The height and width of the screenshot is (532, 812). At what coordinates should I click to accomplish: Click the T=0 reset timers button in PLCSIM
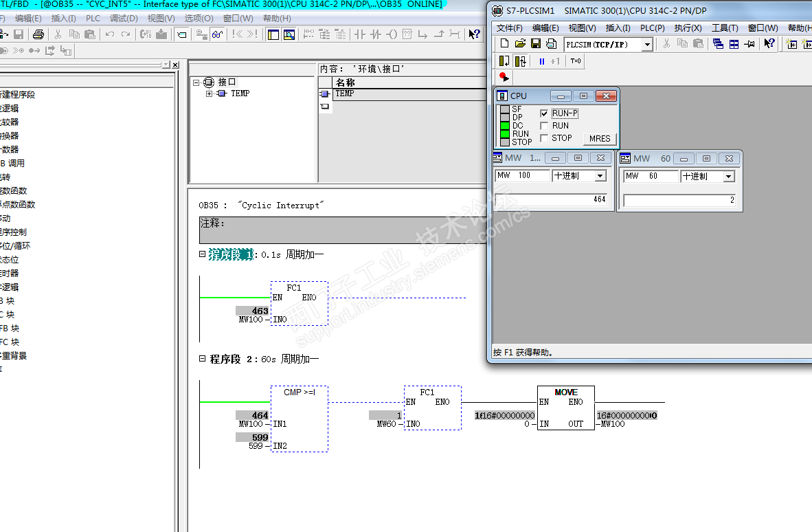576,61
